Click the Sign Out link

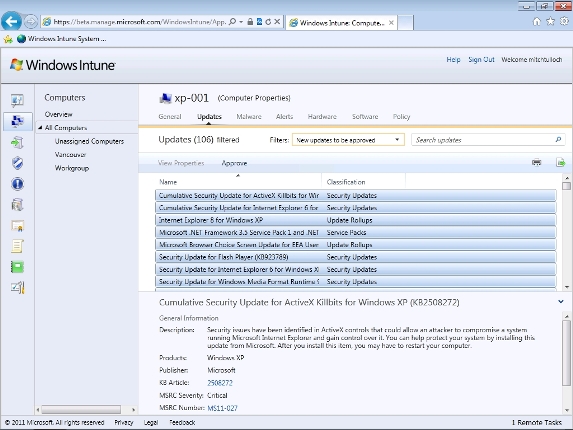[481, 60]
